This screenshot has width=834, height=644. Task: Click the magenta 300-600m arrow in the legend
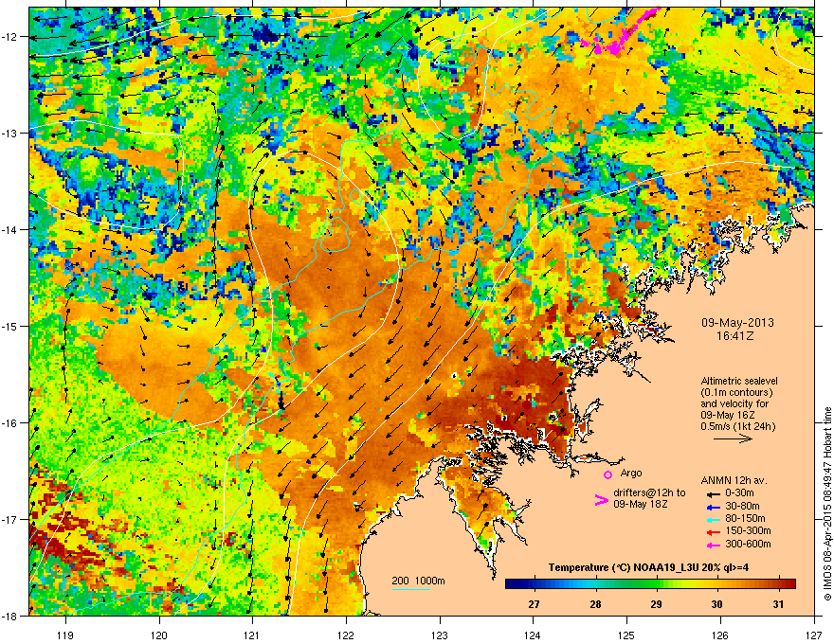(x=713, y=545)
